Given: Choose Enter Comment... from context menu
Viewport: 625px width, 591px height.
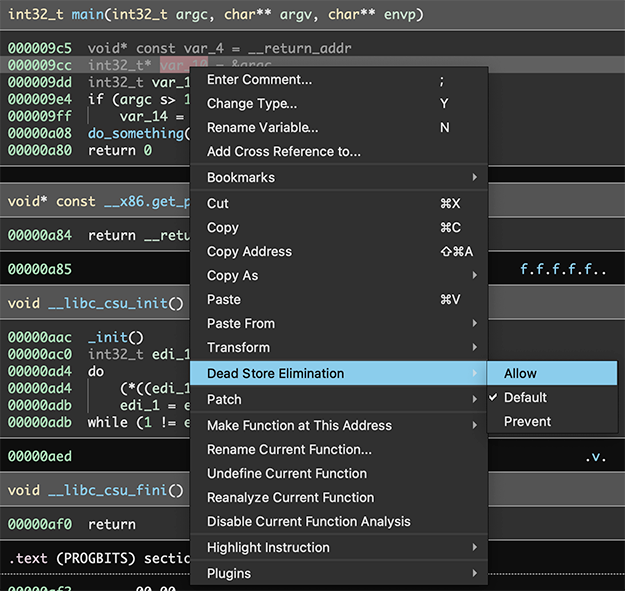Looking at the screenshot, I should [x=339, y=80].
